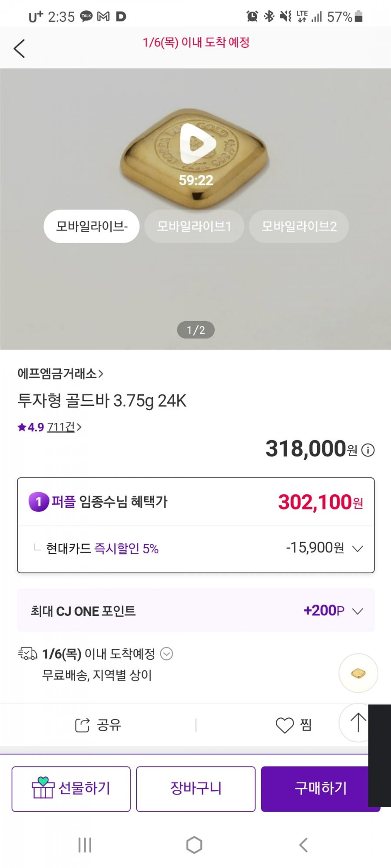Add item to 장바구니 cart
The height and width of the screenshot is (868, 391).
tap(195, 789)
